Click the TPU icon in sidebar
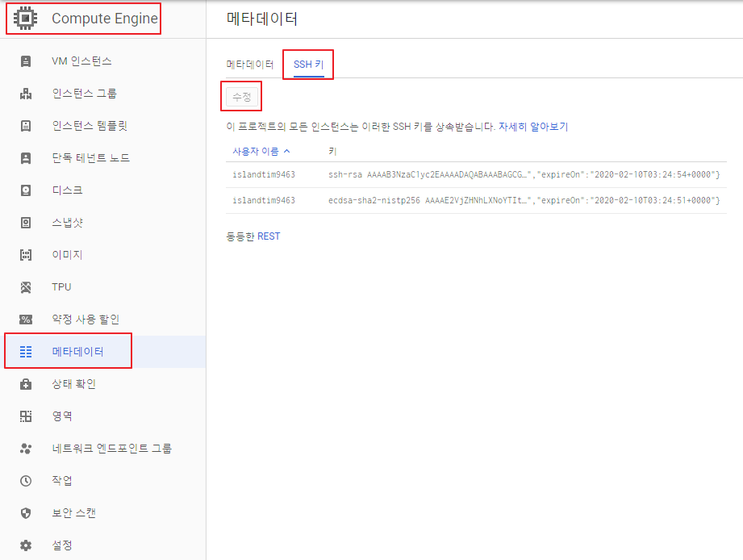Screen dimensions: 743x560 (26, 286)
